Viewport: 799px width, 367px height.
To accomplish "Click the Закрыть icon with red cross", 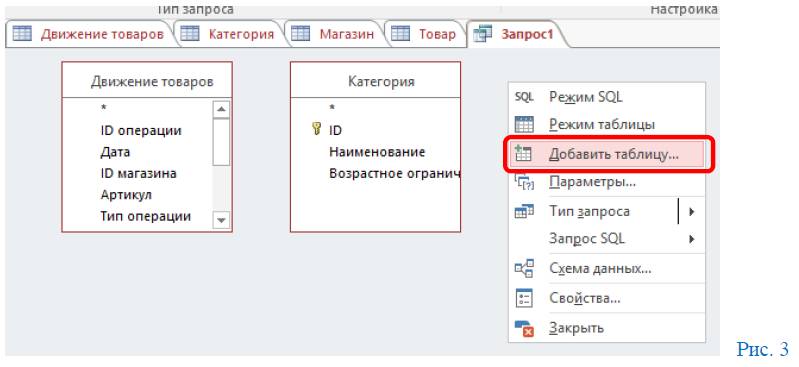I will click(524, 328).
